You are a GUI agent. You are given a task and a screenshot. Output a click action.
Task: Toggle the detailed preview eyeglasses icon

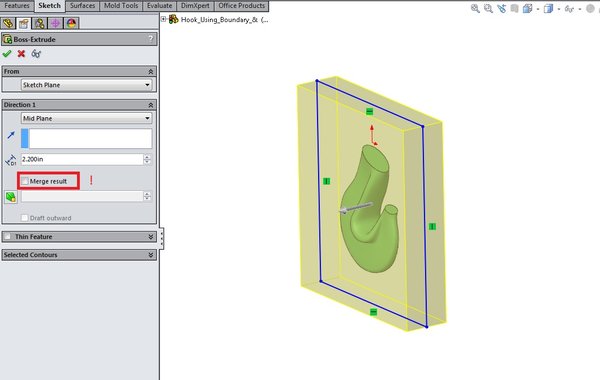coord(36,54)
